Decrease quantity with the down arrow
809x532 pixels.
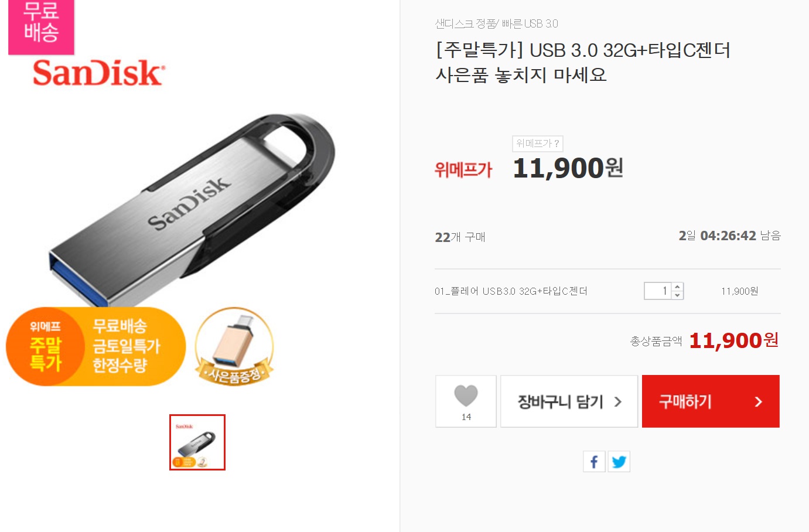[x=677, y=295]
